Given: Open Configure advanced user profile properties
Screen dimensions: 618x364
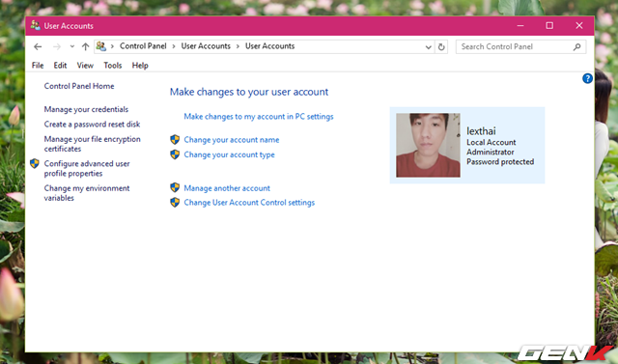Looking at the screenshot, I should point(87,168).
